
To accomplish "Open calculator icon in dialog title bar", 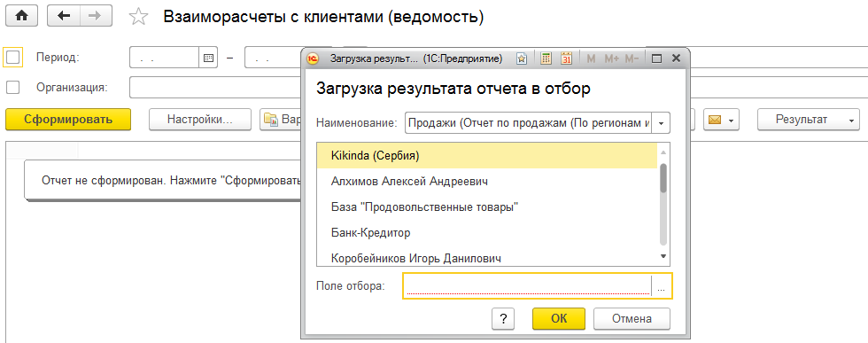I will 546,58.
